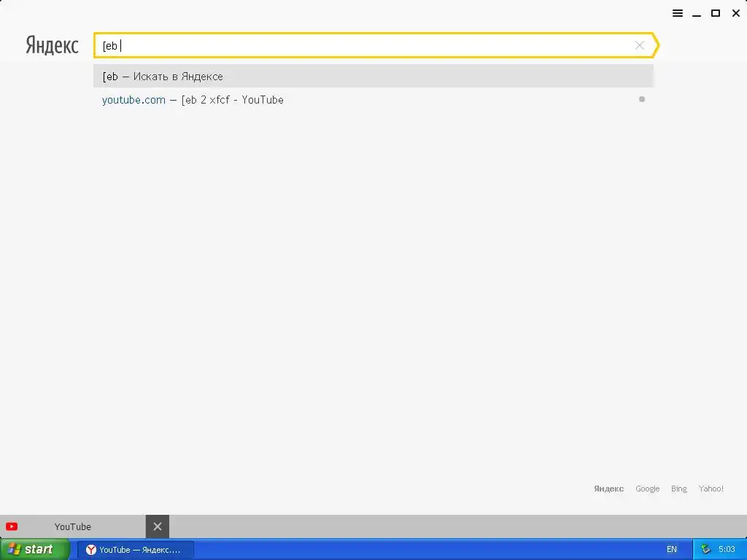Image resolution: width=747 pixels, height=560 pixels.
Task: Click the Яндекс logo
Action: (x=52, y=45)
